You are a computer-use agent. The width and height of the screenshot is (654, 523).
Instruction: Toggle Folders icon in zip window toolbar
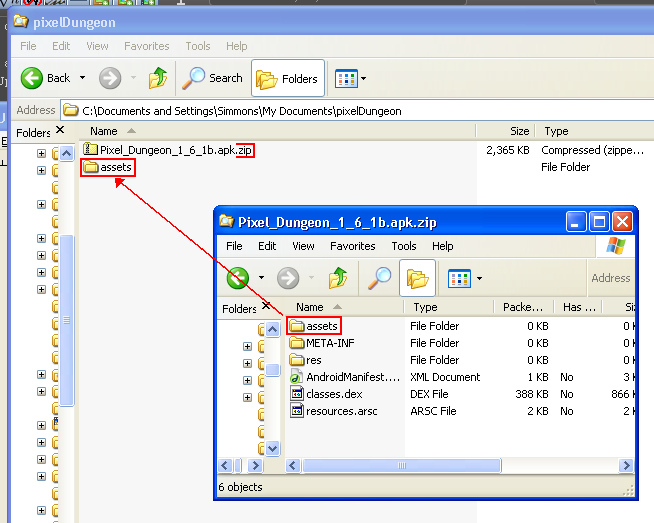(418, 278)
